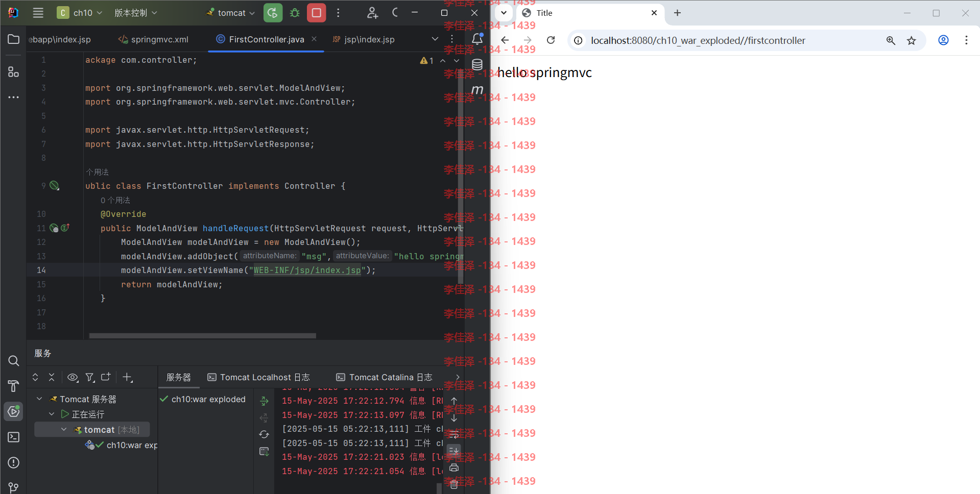
Task: Open the Chrome tab search chevron
Action: pos(504,13)
